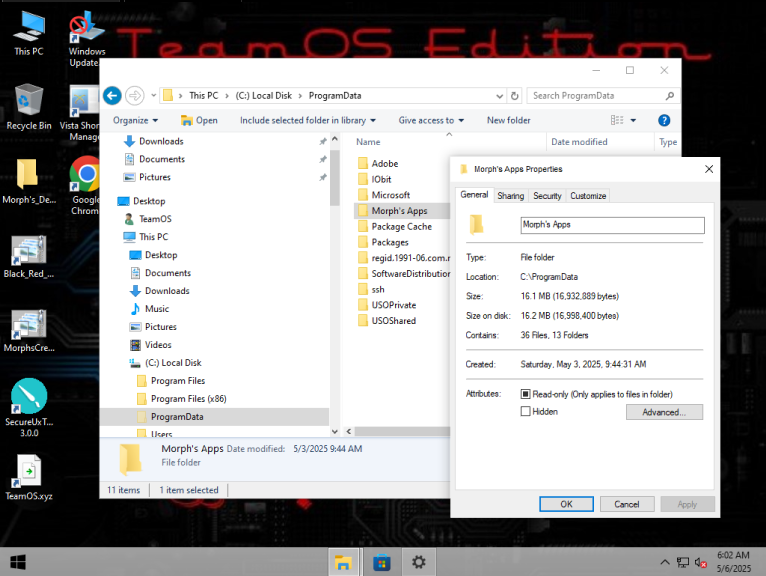Change view layout icon in Explorer
The image size is (766, 576).
(x=617, y=120)
